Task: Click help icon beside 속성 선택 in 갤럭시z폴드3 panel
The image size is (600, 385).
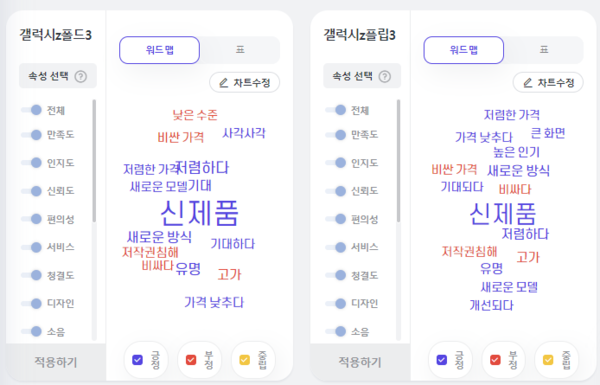Action: 80,77
